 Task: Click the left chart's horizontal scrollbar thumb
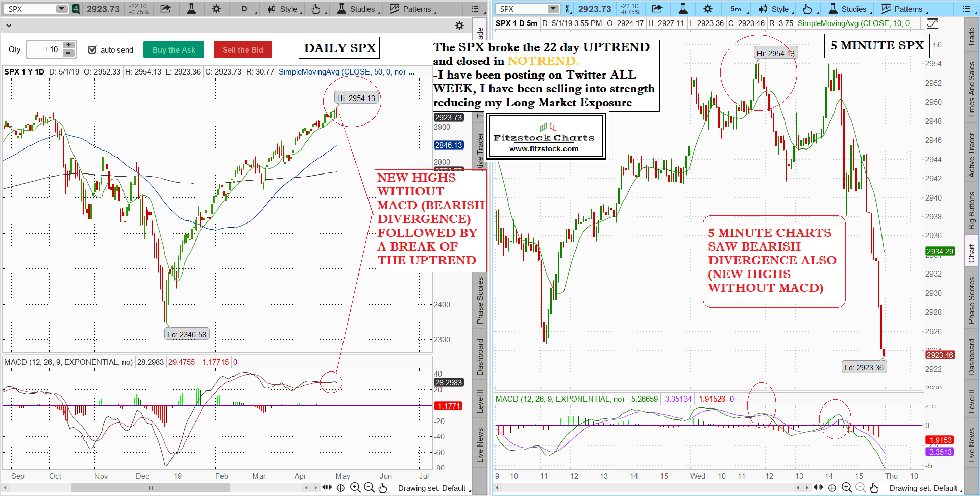click(x=151, y=488)
